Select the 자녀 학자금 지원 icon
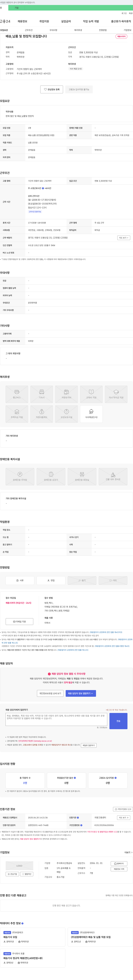133x980 pixels. 116,394
